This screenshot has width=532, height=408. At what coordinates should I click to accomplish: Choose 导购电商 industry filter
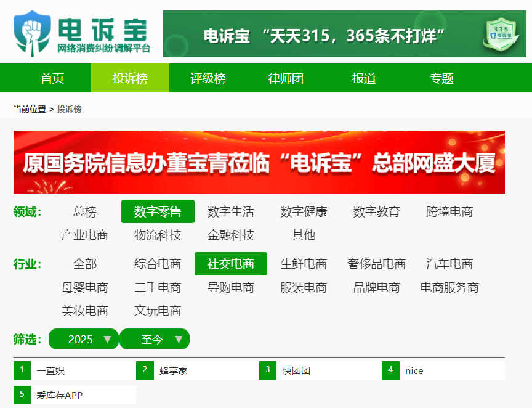[231, 287]
